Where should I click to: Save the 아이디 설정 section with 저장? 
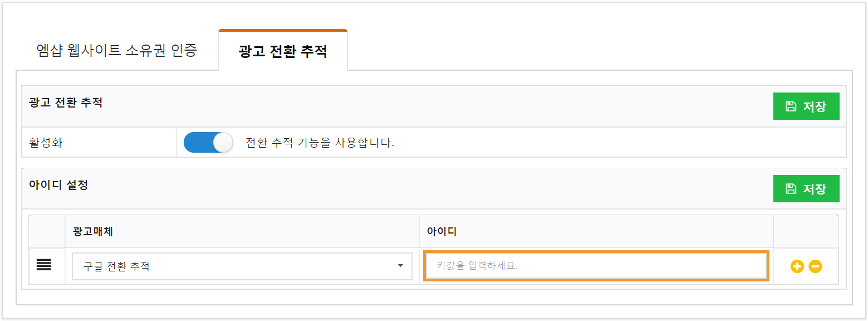[x=806, y=188]
